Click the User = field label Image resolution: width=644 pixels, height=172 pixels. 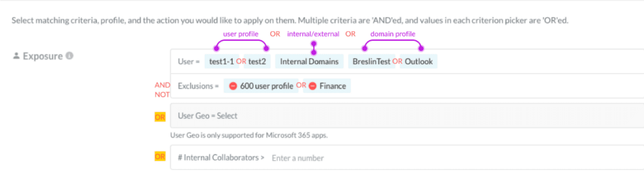tap(189, 62)
